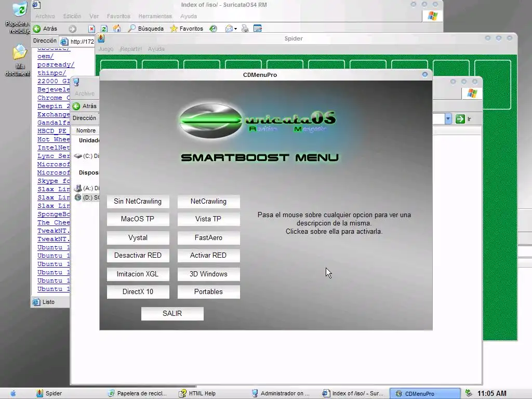The image size is (532, 399).
Task: Click the red stop icon in browser
Action: coord(91,29)
